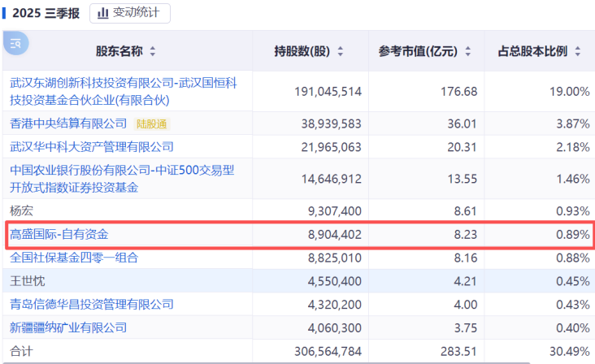The height and width of the screenshot is (364, 595).
Task: Click the 陆股通 tag
Action: 152,124
